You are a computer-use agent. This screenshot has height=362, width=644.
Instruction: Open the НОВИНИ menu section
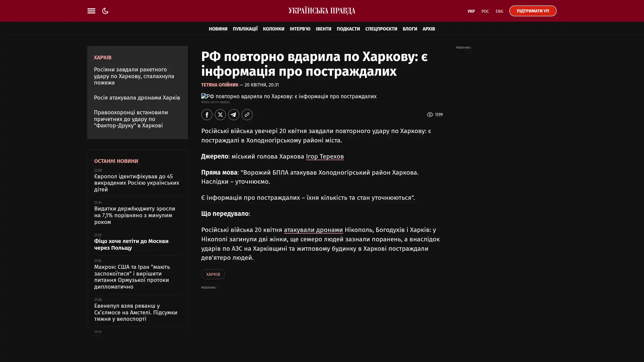(218, 29)
